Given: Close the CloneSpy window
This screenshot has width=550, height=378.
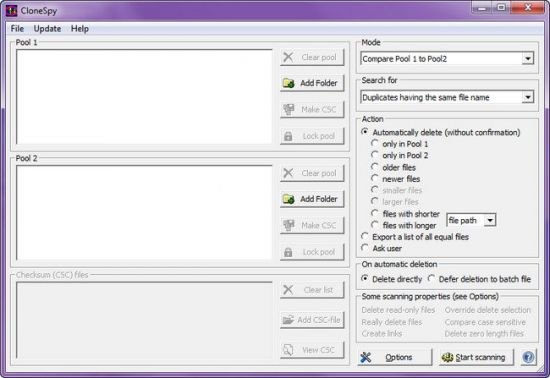Looking at the screenshot, I should click(x=528, y=7).
